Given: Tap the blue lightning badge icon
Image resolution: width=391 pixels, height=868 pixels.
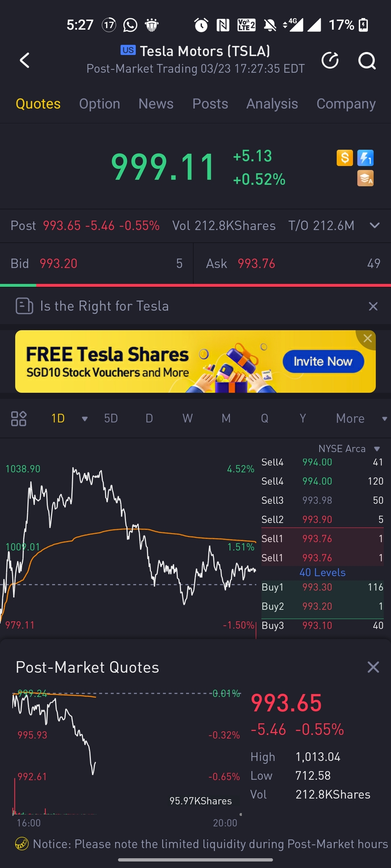Looking at the screenshot, I should click(x=365, y=158).
